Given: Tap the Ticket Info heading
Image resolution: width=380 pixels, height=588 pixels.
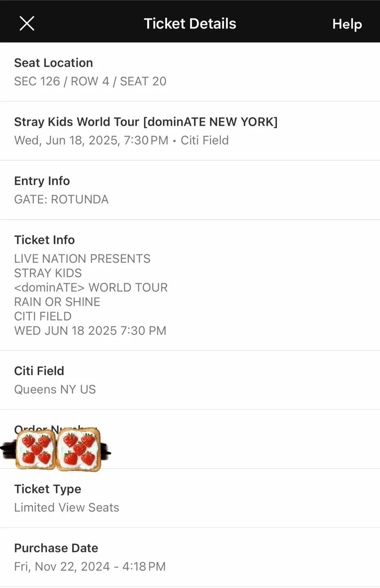Looking at the screenshot, I should tap(44, 240).
